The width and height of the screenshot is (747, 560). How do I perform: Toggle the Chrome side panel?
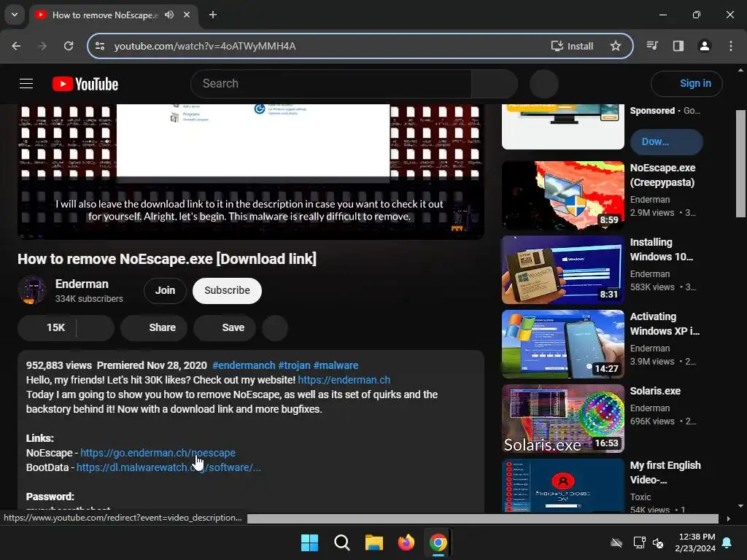click(678, 46)
